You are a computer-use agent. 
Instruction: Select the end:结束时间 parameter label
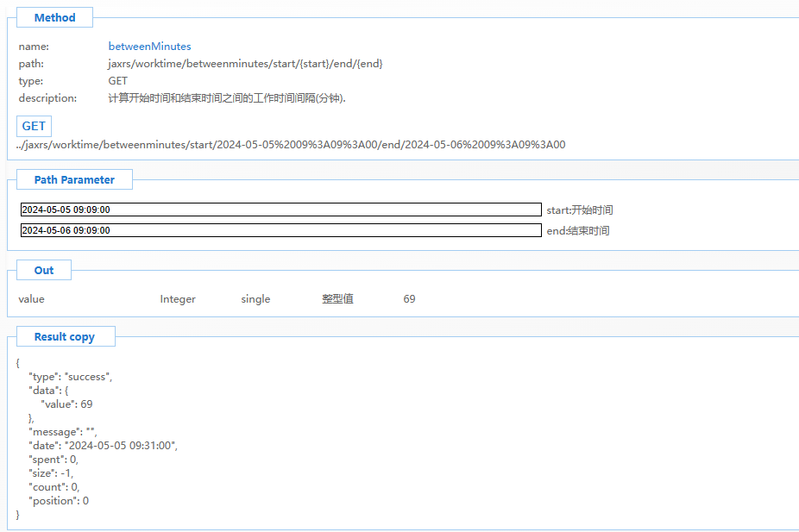[576, 230]
